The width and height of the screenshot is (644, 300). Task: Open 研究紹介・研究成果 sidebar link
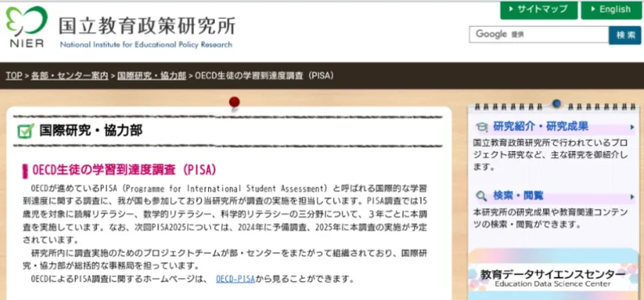(x=540, y=127)
